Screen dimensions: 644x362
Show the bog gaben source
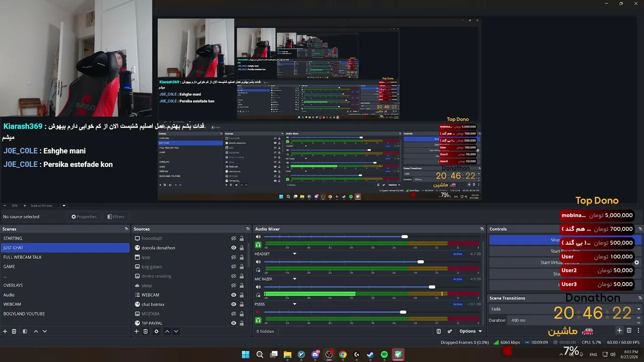(x=233, y=266)
